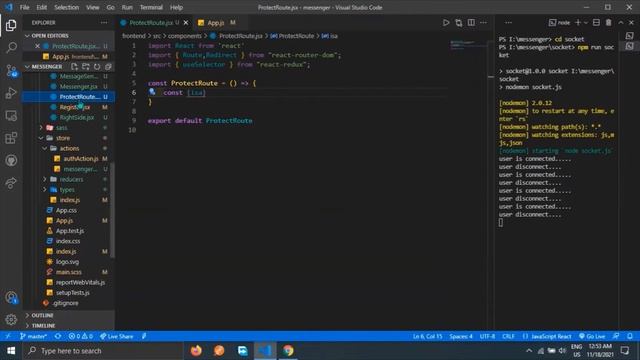Viewport: 640px width, 360px height.
Task: Run the code with the play icon
Action: [x=446, y=22]
